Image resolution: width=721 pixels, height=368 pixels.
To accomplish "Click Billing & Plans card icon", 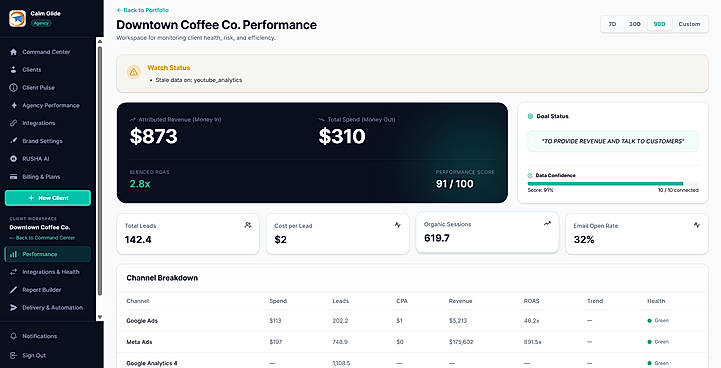I will (13, 177).
